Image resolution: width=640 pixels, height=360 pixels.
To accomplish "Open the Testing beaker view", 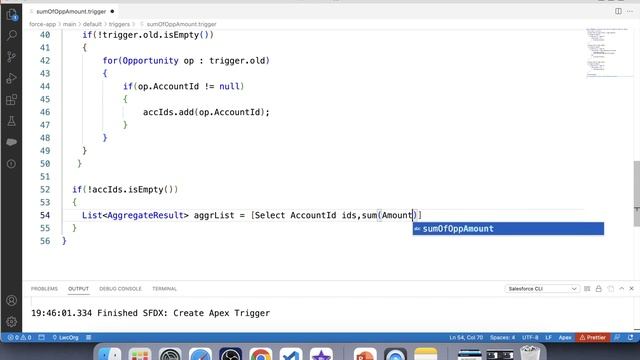I will click(x=11, y=121).
